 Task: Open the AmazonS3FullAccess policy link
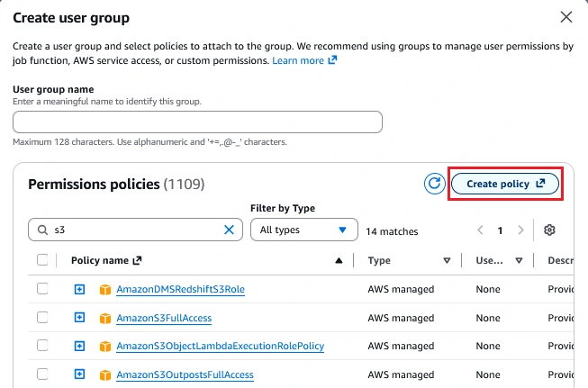point(164,318)
